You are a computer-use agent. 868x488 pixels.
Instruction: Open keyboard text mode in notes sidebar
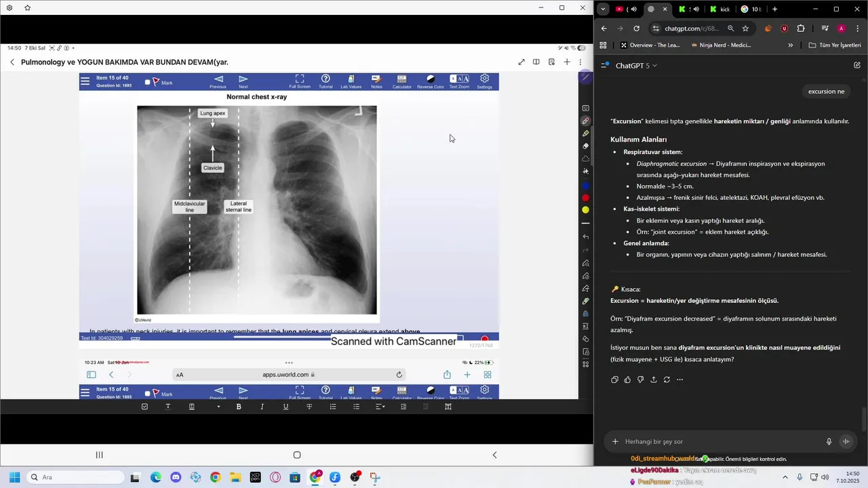point(585,108)
